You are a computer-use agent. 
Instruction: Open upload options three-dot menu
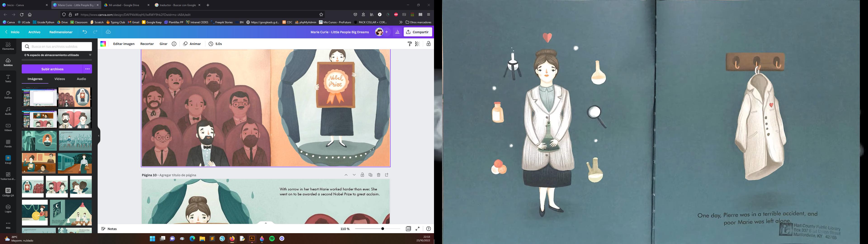click(x=88, y=69)
